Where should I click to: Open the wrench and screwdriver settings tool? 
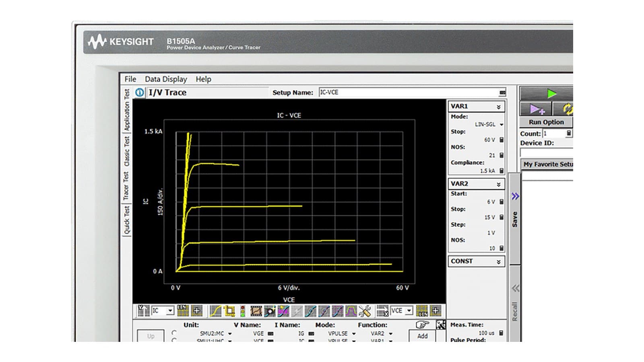[365, 311]
